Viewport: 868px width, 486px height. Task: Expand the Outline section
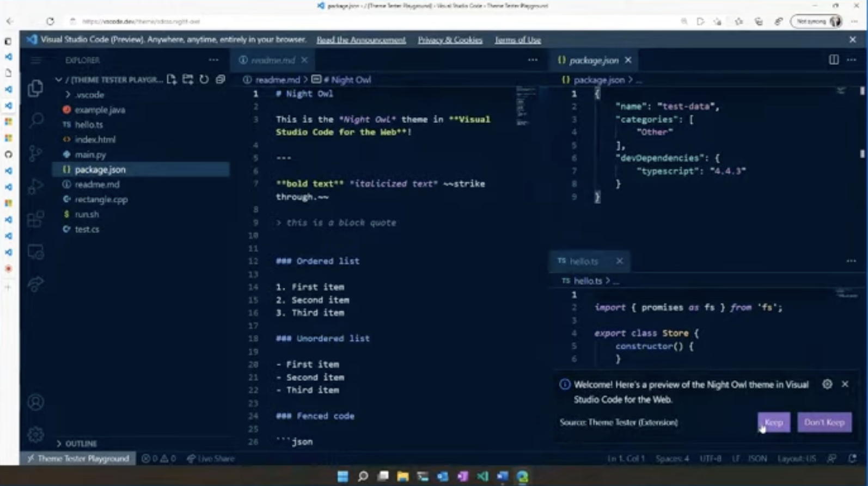click(x=81, y=444)
